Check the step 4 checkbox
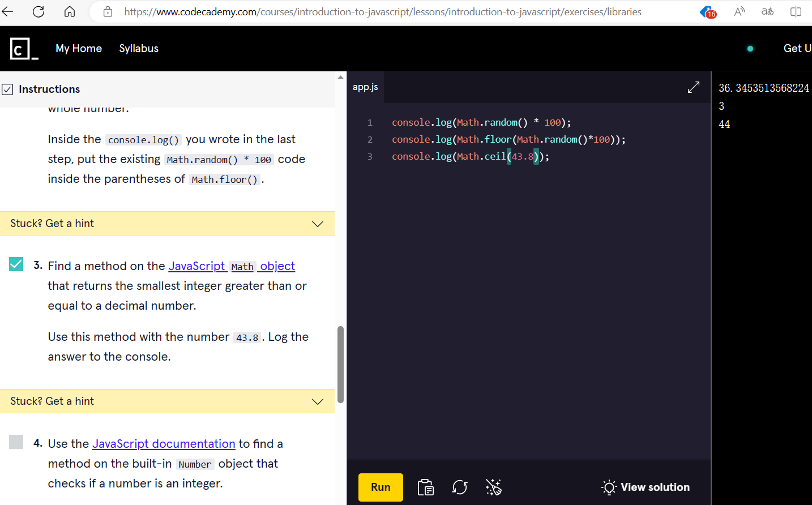This screenshot has width=812, height=505. (x=16, y=442)
